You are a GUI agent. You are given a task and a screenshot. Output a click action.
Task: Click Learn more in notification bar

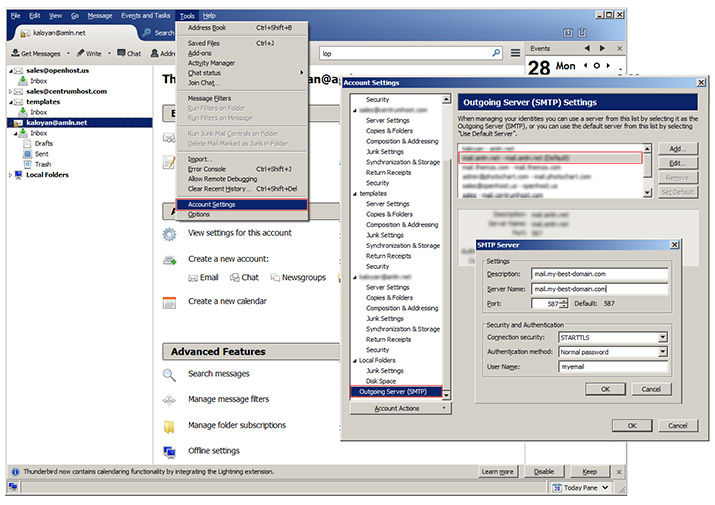(497, 472)
